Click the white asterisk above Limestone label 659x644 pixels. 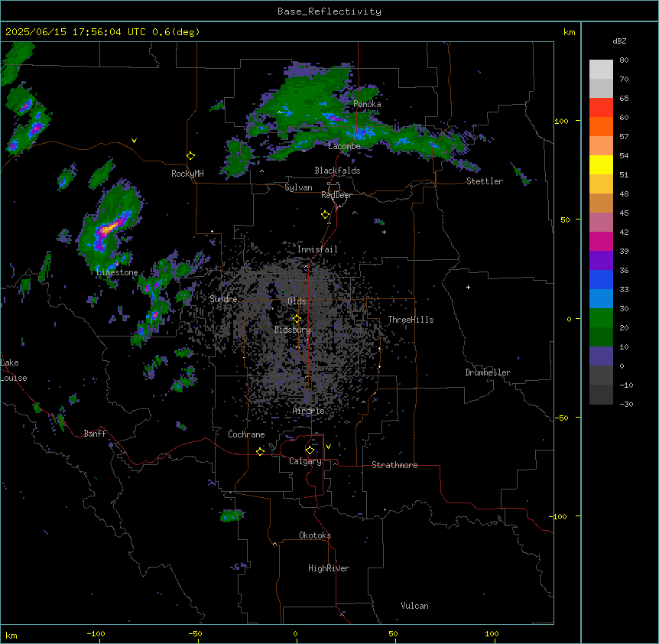[x=117, y=265]
